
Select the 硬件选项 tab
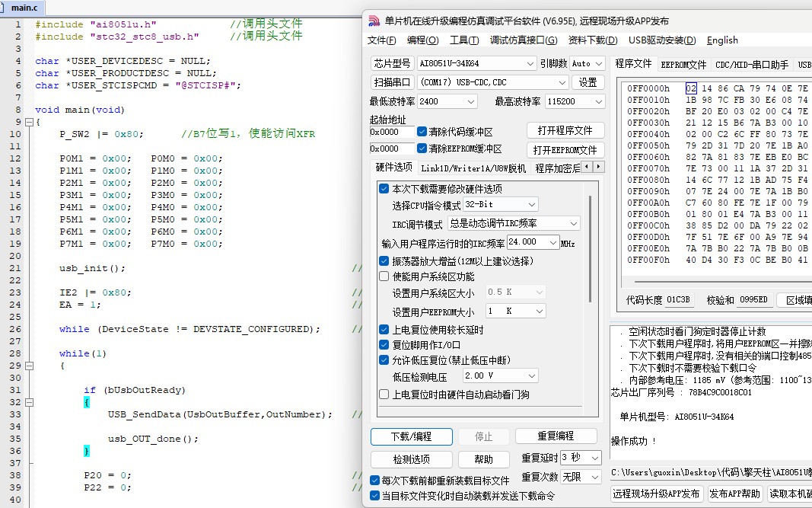(393, 167)
